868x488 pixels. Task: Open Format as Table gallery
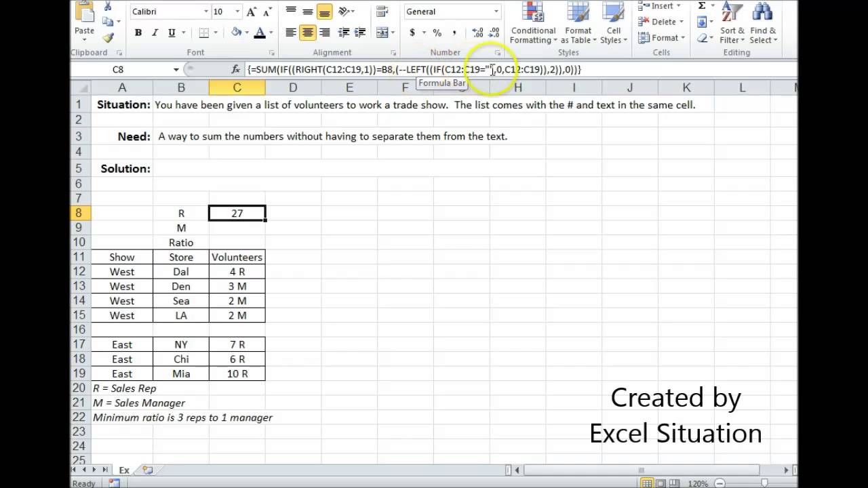(578, 23)
